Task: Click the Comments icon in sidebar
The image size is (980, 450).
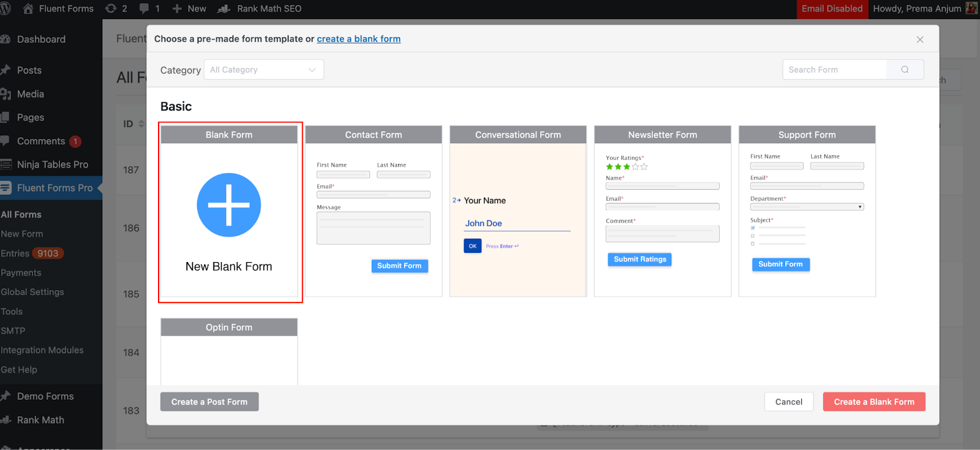Action: click(6, 141)
